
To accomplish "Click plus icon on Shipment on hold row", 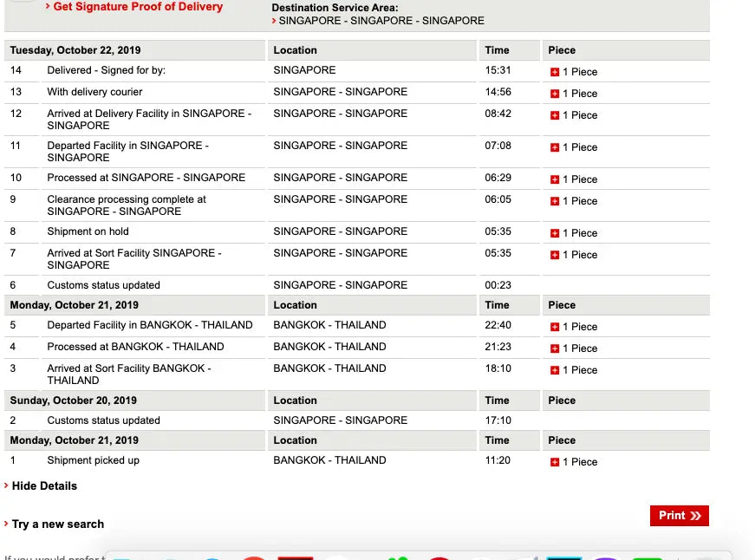I will [x=555, y=233].
